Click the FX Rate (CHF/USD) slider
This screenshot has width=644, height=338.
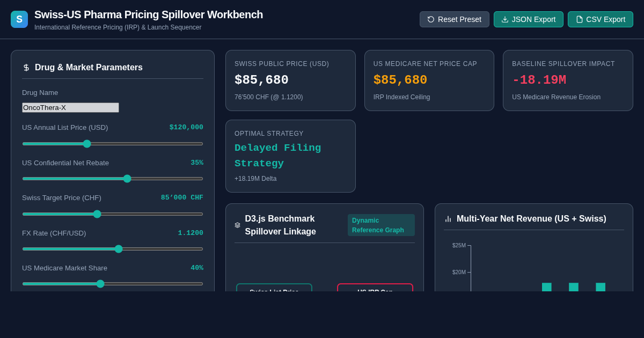[x=113, y=249]
